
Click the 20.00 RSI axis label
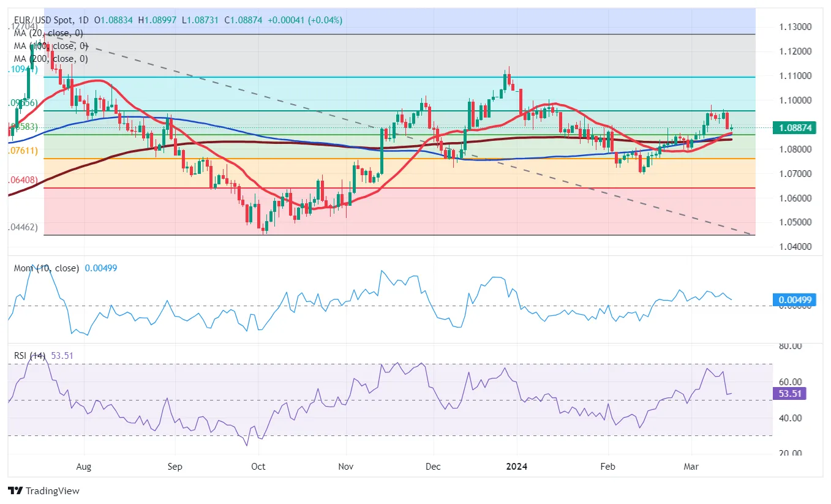(790, 454)
